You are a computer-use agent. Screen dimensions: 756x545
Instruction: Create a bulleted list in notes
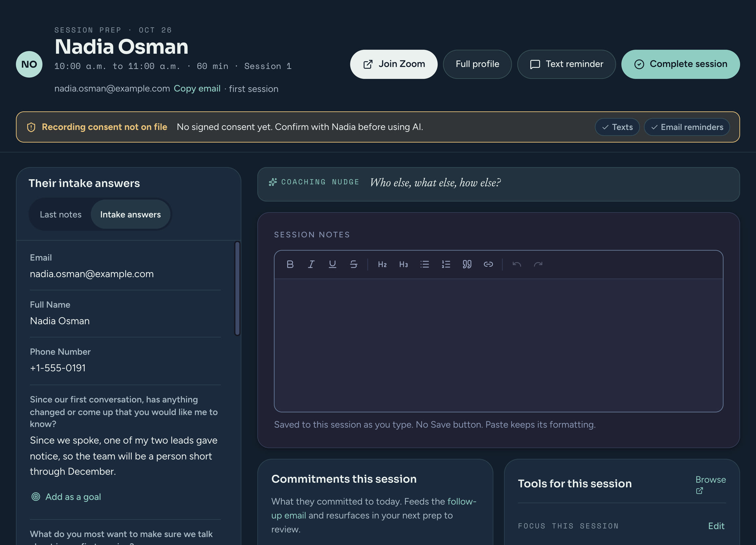(x=424, y=264)
